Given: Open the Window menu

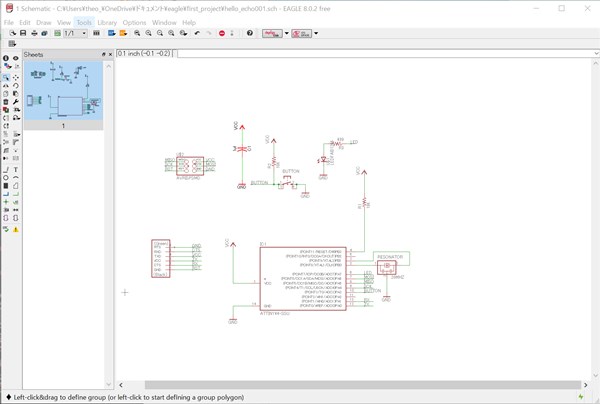Looking at the screenshot, I should (x=164, y=23).
